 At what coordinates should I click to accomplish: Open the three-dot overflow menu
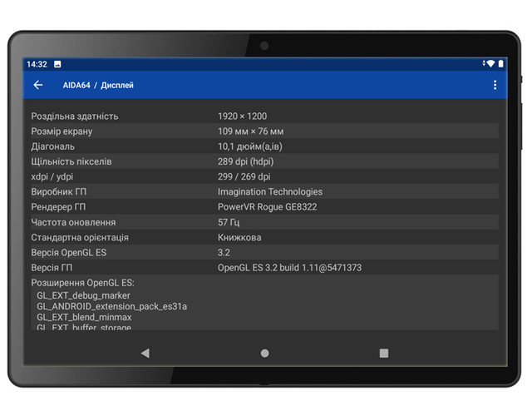coord(495,85)
